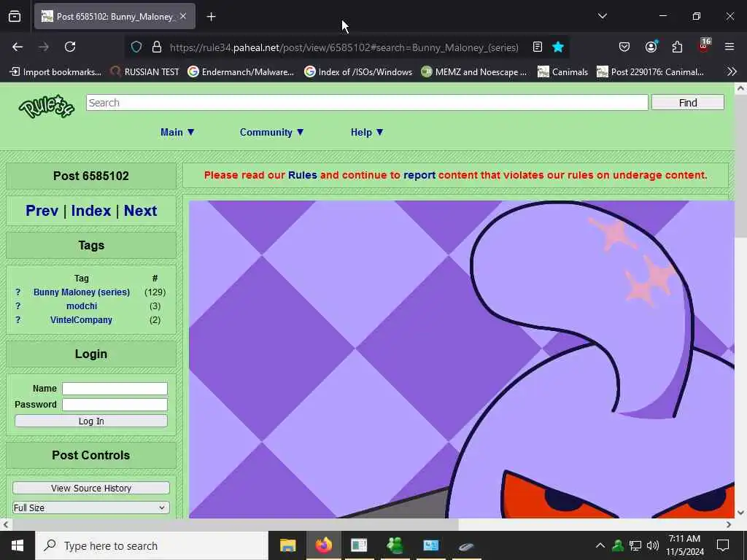Open File Explorer from the taskbar
The height and width of the screenshot is (560, 747).
287,545
